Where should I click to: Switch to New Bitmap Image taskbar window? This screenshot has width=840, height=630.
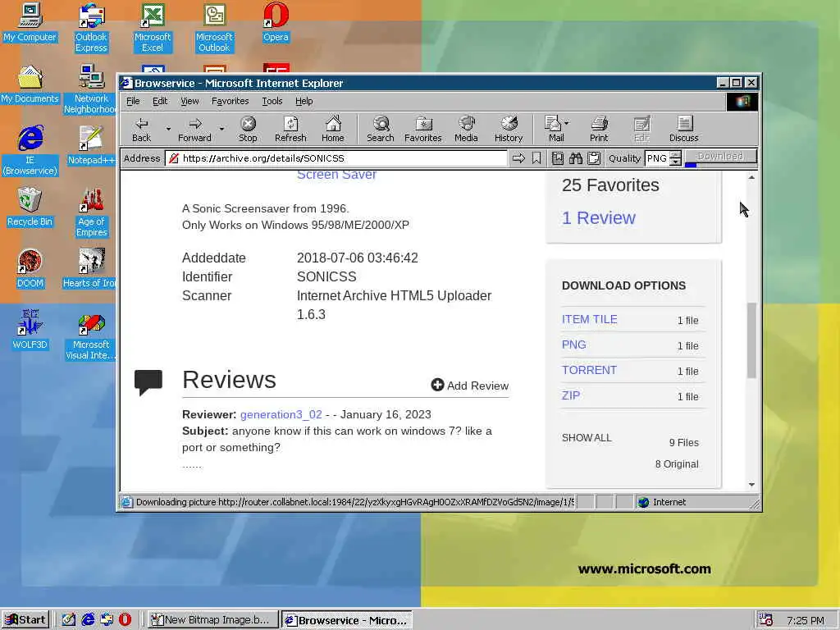[212, 620]
